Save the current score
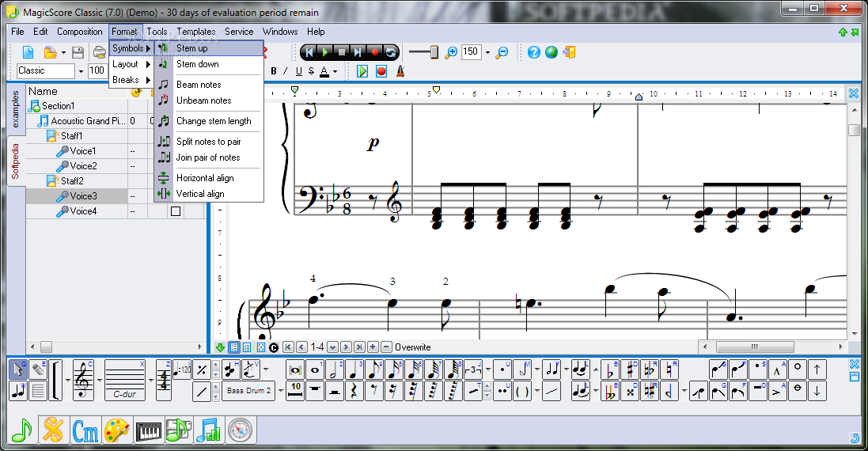Screen dimensions: 868x451 point(78,52)
